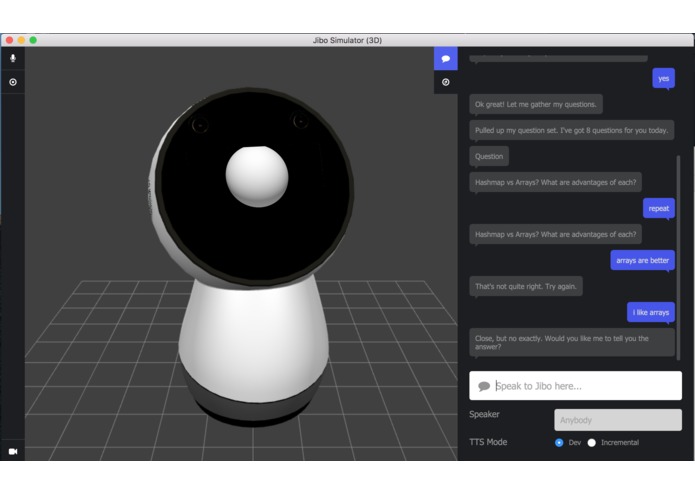Click the video camera icon
The image size is (695, 494).
(x=13, y=451)
